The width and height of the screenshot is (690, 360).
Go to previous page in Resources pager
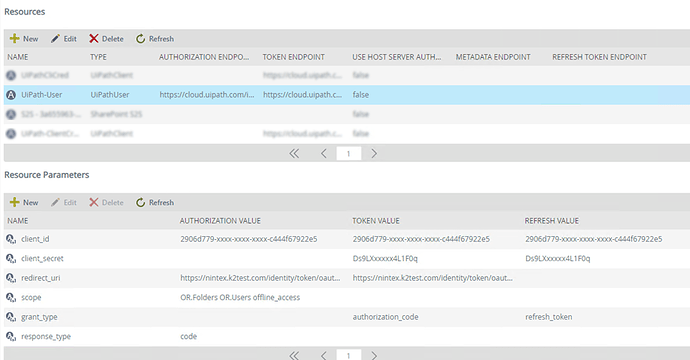tap(323, 153)
